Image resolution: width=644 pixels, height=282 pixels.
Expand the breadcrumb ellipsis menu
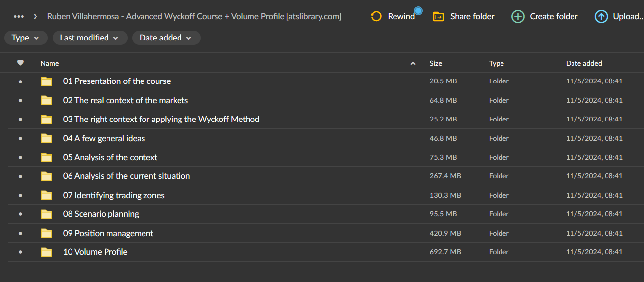coord(19,17)
